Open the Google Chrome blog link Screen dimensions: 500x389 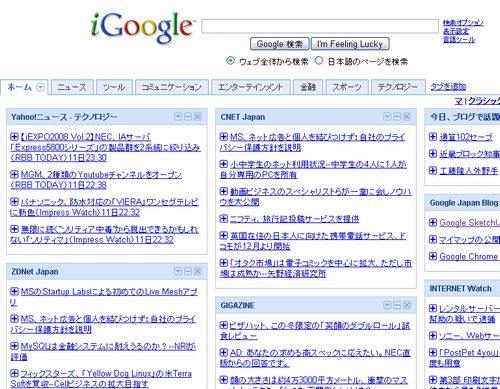pyautogui.click(x=469, y=256)
